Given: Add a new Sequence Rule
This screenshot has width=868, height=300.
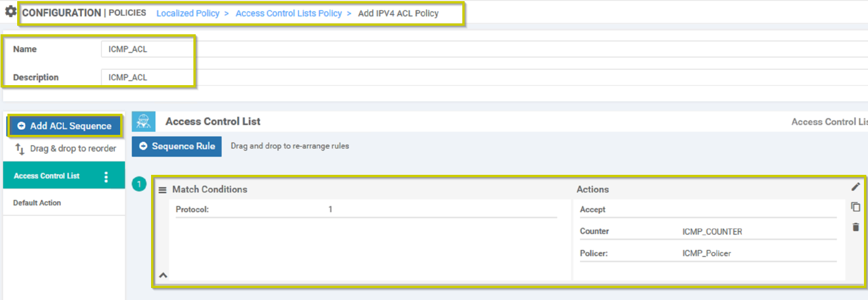Looking at the screenshot, I should (177, 146).
